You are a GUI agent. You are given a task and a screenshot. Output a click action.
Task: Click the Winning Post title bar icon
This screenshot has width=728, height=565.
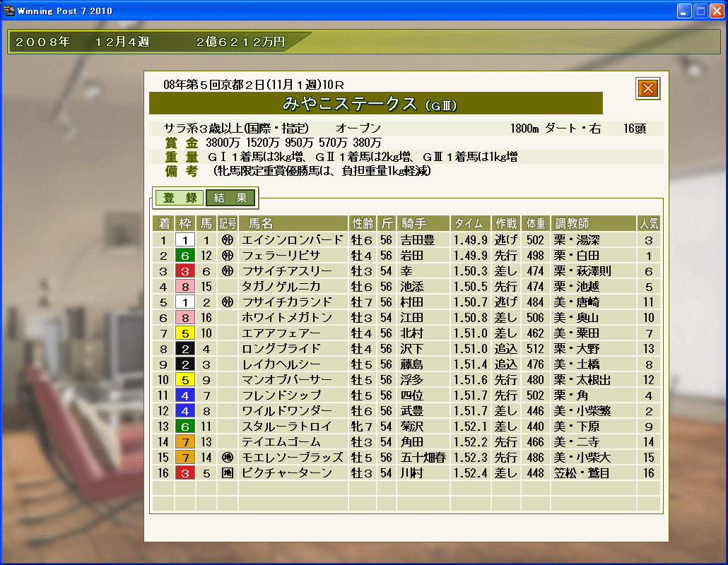pos(8,11)
